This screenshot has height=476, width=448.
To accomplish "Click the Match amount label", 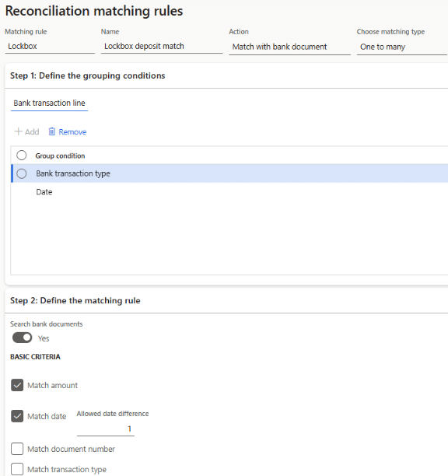I will (x=53, y=385).
